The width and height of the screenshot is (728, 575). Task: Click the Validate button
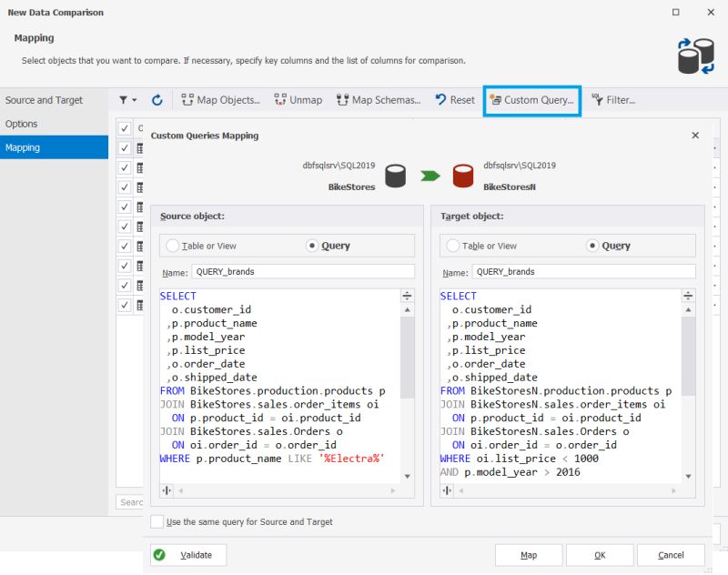tap(188, 555)
